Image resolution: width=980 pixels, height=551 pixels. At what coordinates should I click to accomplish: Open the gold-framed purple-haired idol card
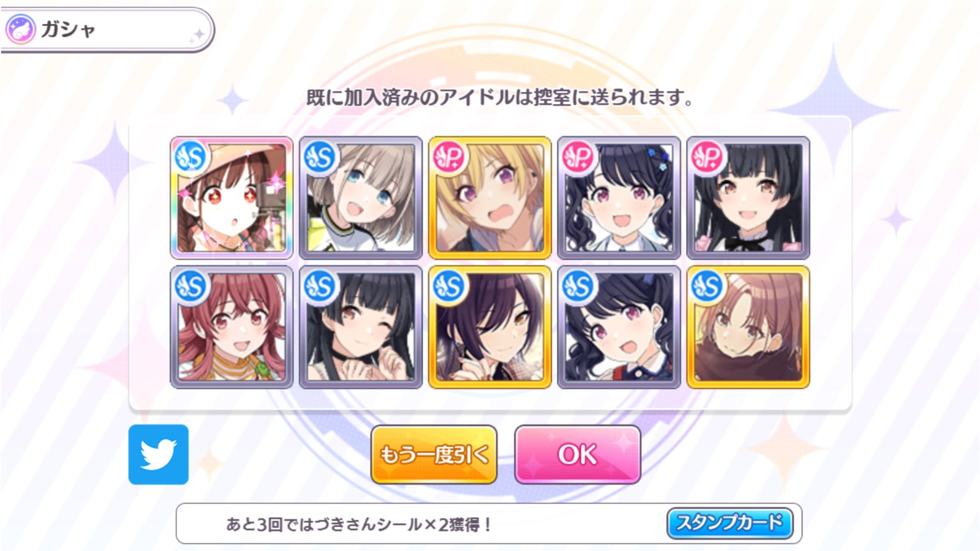coord(490,327)
